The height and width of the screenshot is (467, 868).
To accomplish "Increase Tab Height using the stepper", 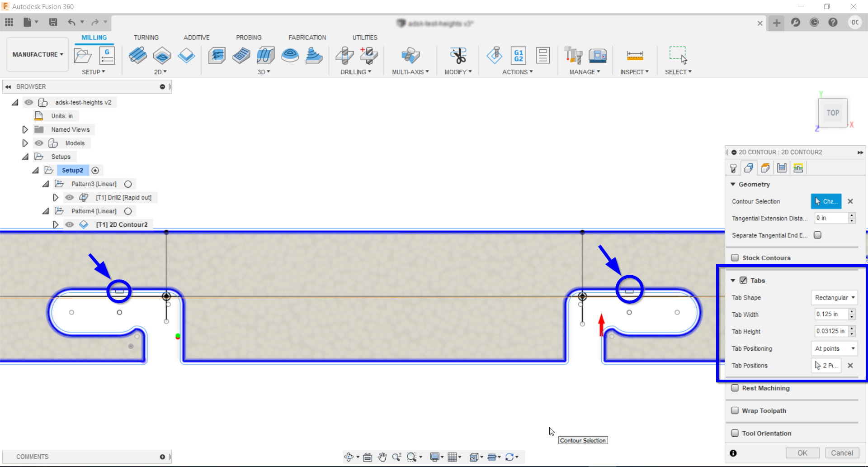I will tap(852, 329).
